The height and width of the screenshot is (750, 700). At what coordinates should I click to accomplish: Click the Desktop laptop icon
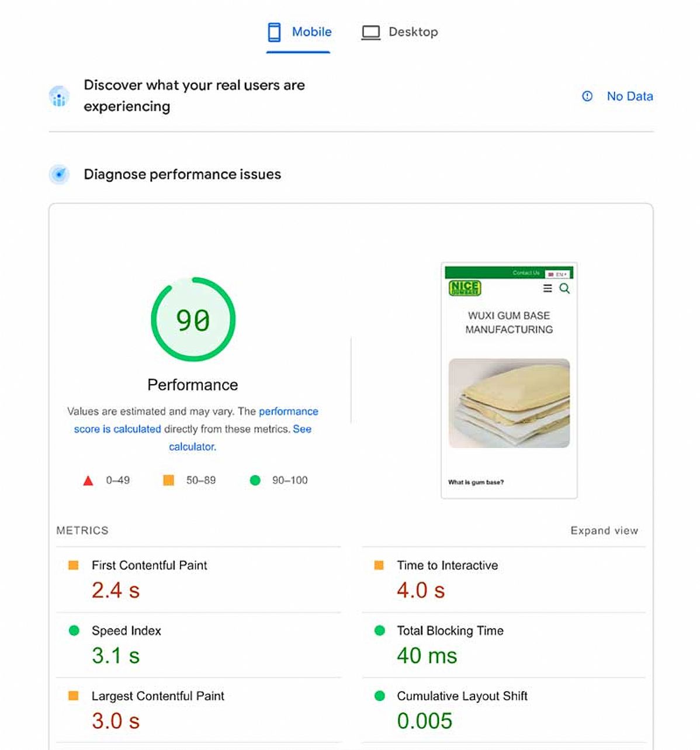(370, 32)
